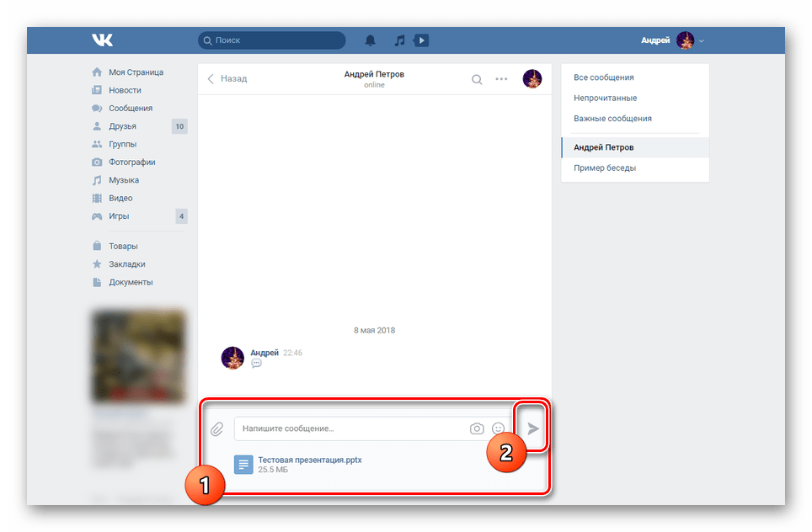Open the music note player icon
Screen dimensions: 812x532
pyautogui.click(x=399, y=40)
